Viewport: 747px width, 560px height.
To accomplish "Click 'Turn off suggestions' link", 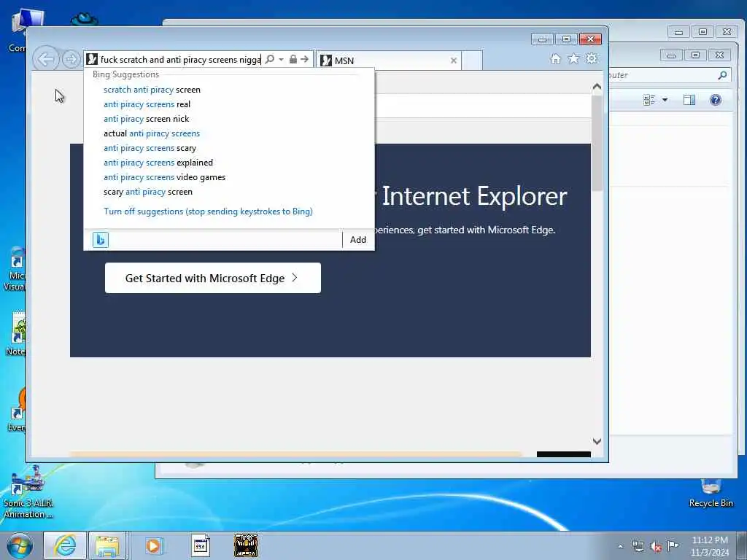I will pyautogui.click(x=208, y=211).
